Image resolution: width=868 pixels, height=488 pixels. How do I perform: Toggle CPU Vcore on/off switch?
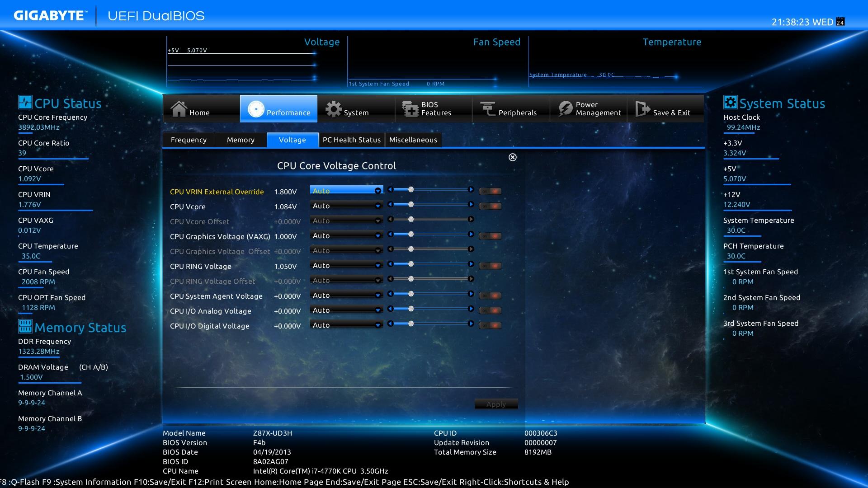pos(490,206)
